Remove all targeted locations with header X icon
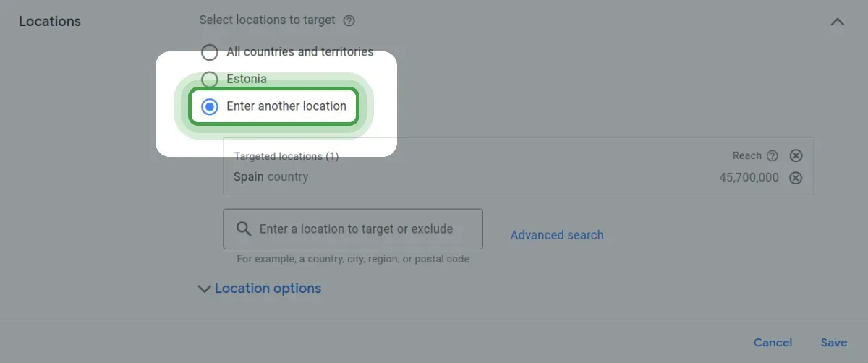The image size is (868, 363). [x=796, y=155]
